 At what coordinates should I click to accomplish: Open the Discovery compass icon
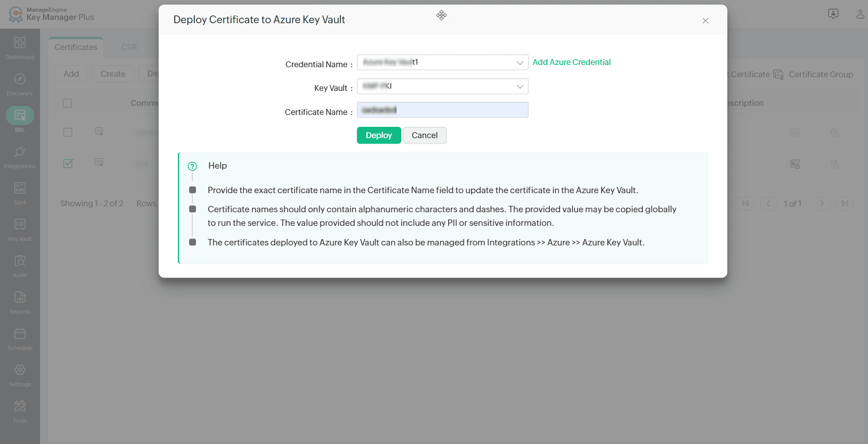pos(20,79)
